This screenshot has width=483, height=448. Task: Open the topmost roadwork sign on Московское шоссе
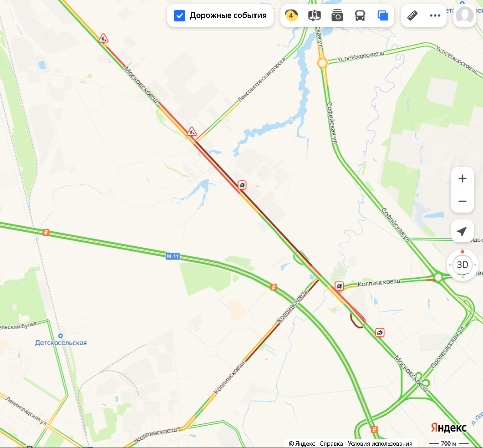(103, 38)
